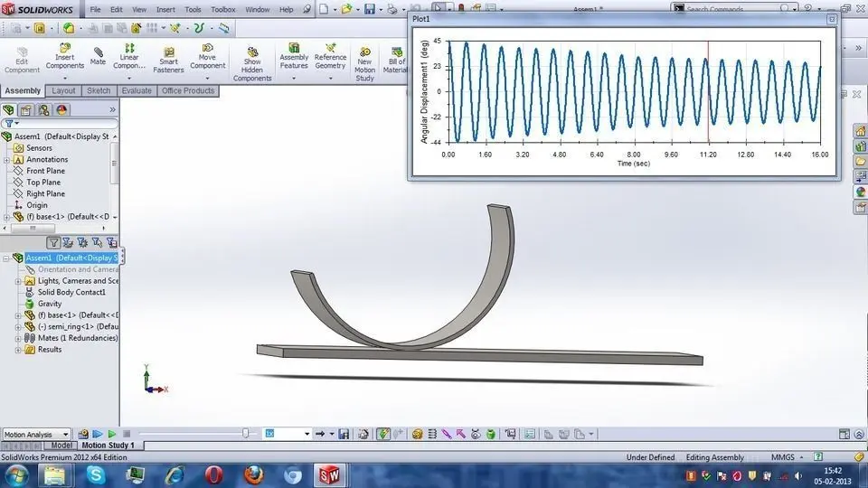The image size is (868, 488).
Task: Click the Stop playback button
Action: point(127,435)
